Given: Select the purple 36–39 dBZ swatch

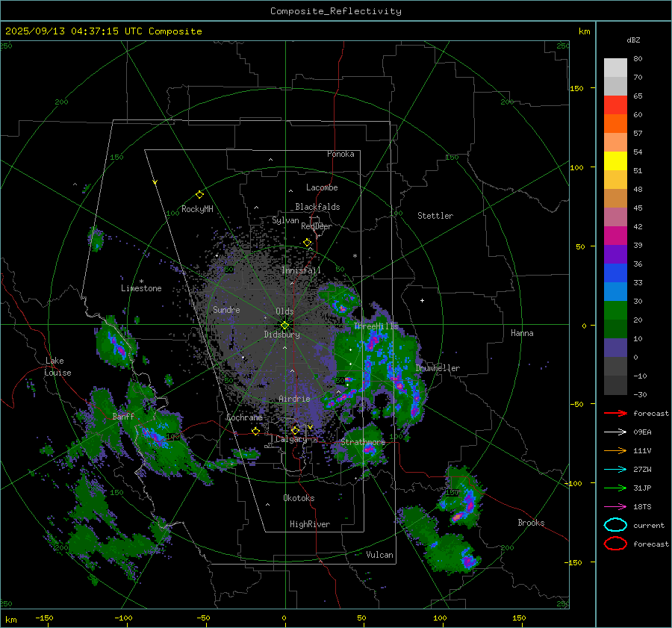Looking at the screenshot, I should click(615, 255).
